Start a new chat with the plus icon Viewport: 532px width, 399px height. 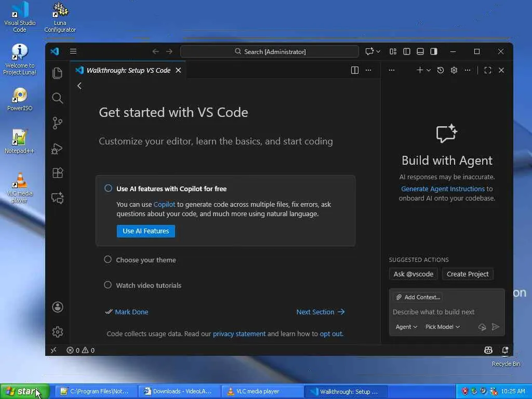point(420,70)
